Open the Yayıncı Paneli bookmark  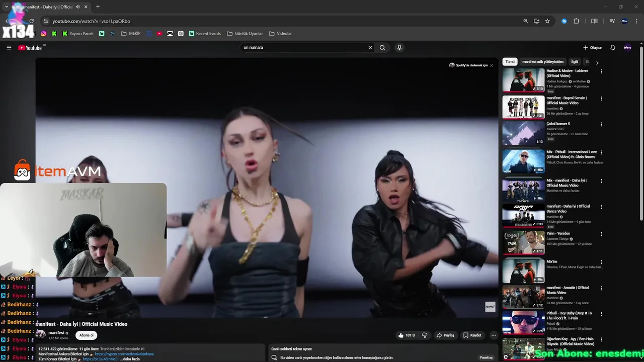(x=78, y=34)
